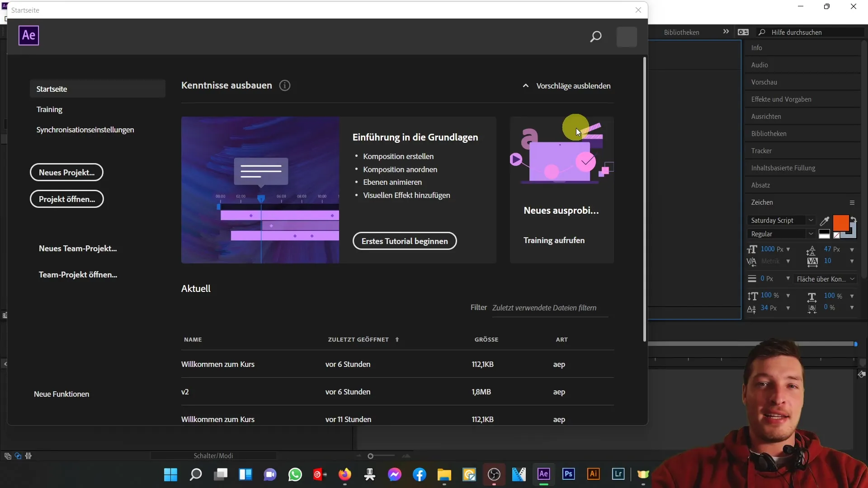Open the Willkommen zum Kurs project file
Image resolution: width=868 pixels, height=488 pixels.
(218, 364)
